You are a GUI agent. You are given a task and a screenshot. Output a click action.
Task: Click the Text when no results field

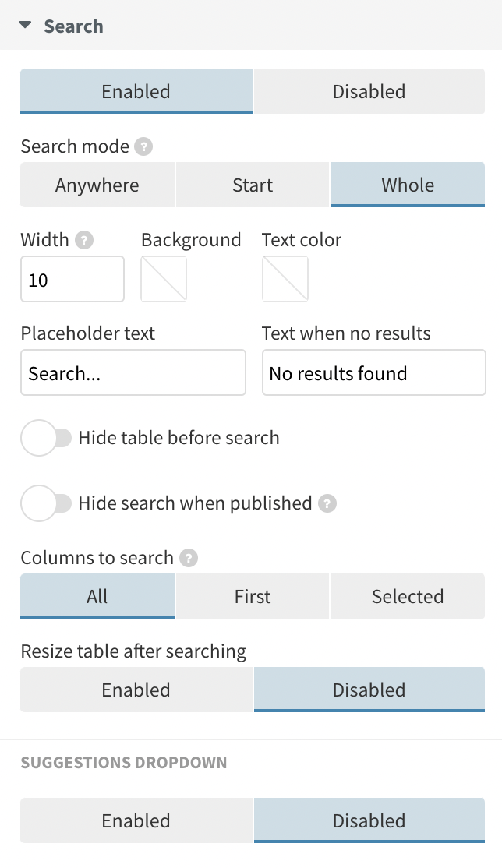[373, 372]
